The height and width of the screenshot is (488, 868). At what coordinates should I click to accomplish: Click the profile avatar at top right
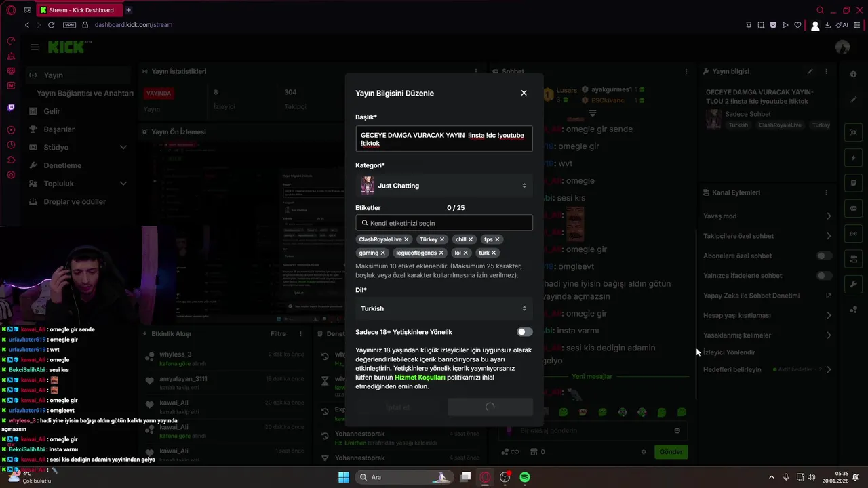843,47
